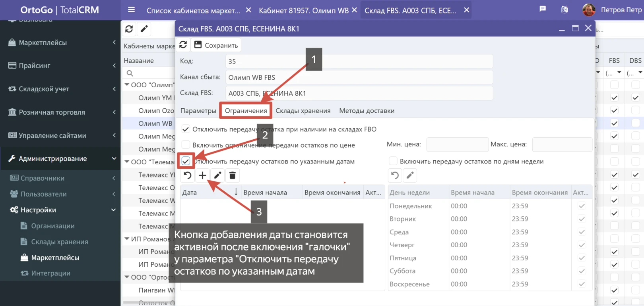Open Организации link in sidebar
The height and width of the screenshot is (306, 644).
53,226
